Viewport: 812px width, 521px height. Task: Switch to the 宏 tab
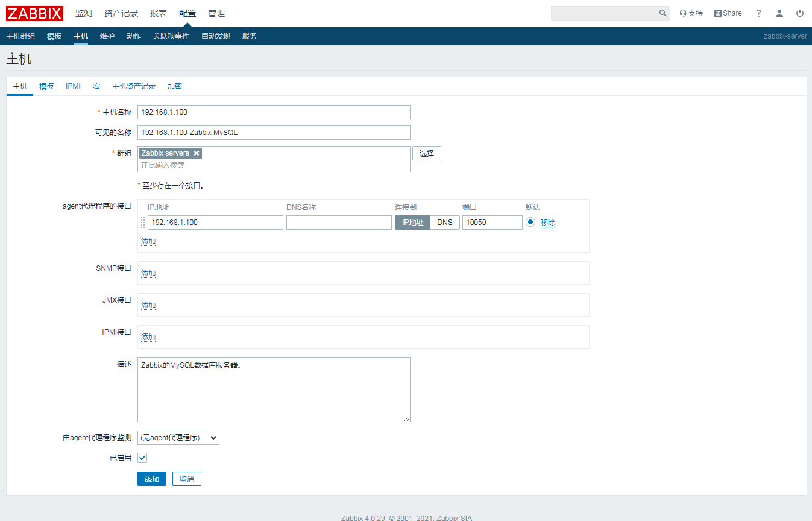click(96, 86)
